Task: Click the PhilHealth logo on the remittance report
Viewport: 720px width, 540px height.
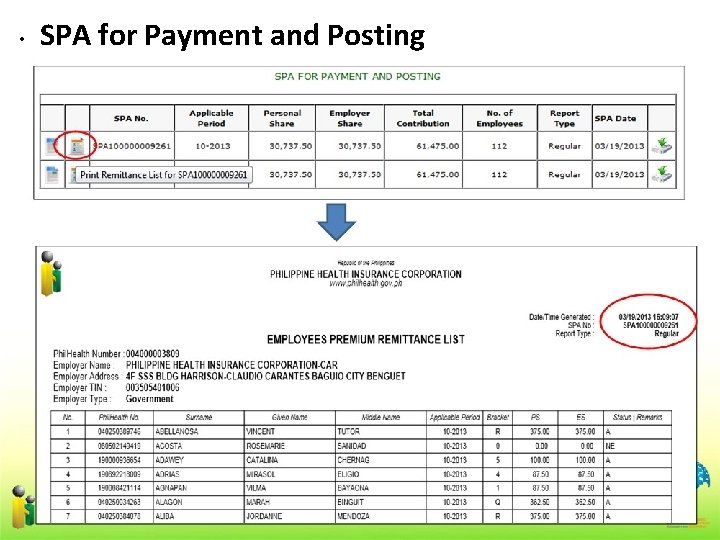Action: click(x=51, y=274)
